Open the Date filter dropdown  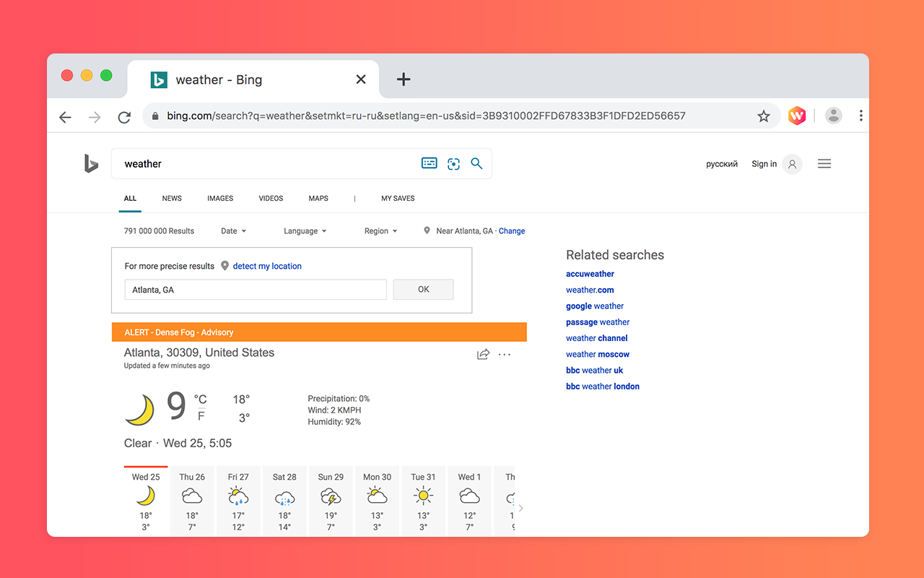(x=232, y=230)
